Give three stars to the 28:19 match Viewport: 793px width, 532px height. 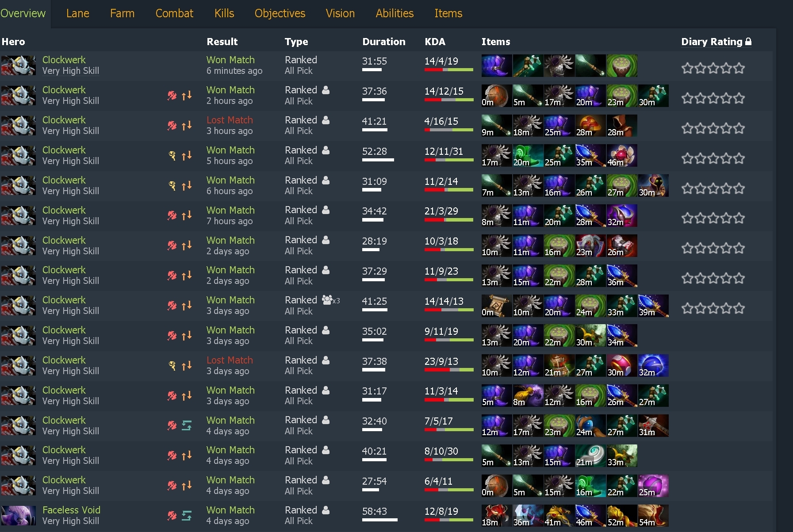coord(713,248)
